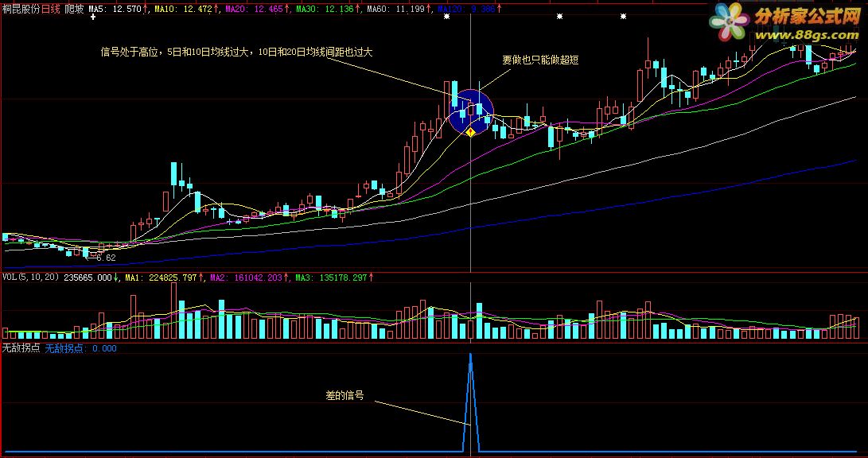The height and width of the screenshot is (458, 868).
Task: Select the volume value 235665.000
Action: [x=88, y=278]
